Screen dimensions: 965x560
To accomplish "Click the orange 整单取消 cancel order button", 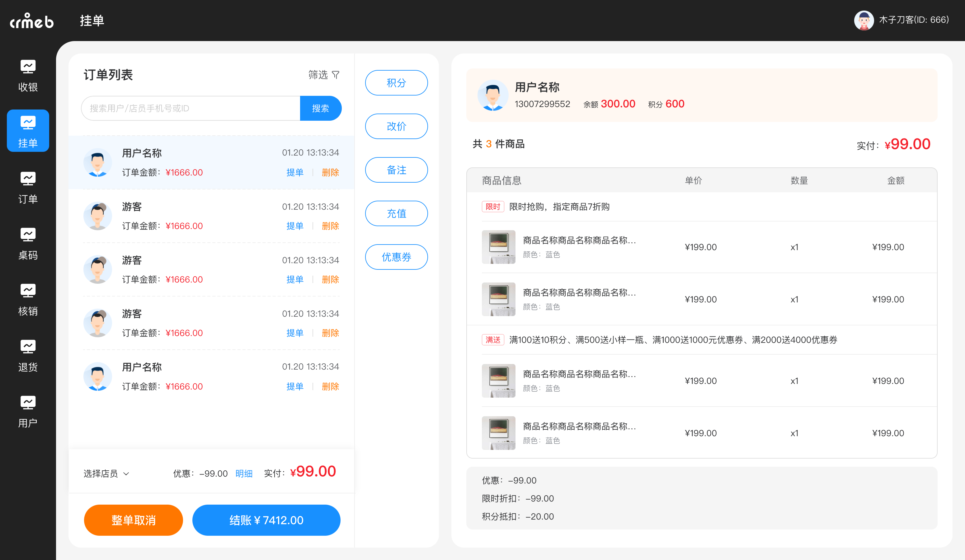I will coord(133,520).
